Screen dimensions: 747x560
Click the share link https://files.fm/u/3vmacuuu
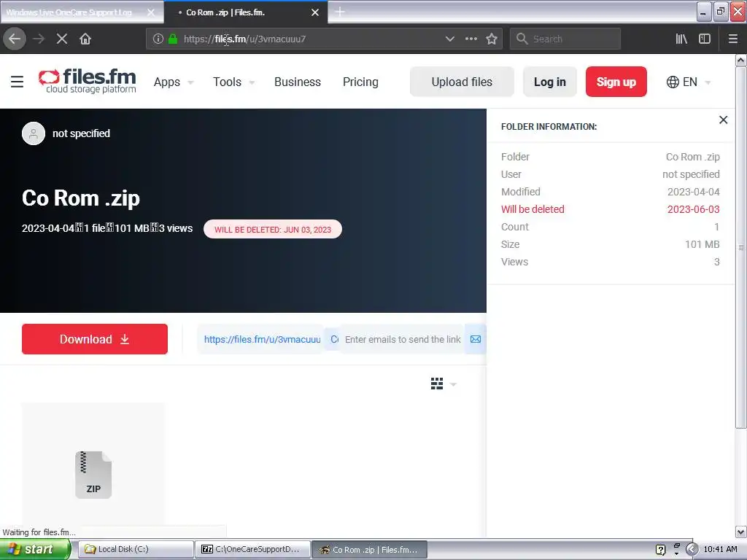click(262, 339)
